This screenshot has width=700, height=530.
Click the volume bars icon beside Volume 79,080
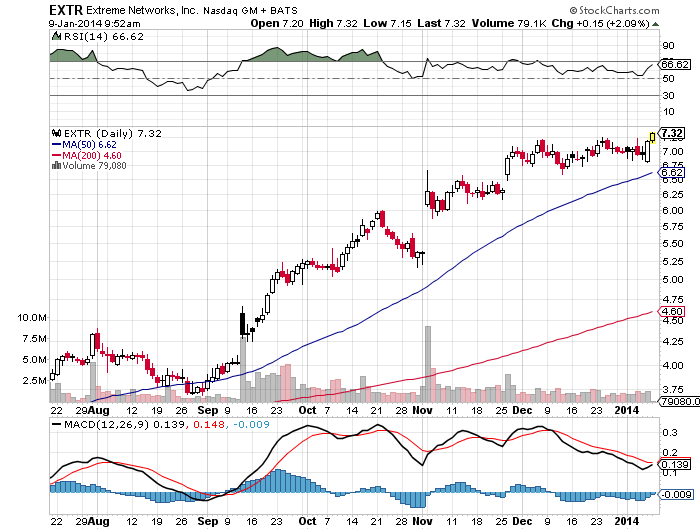click(x=56, y=166)
